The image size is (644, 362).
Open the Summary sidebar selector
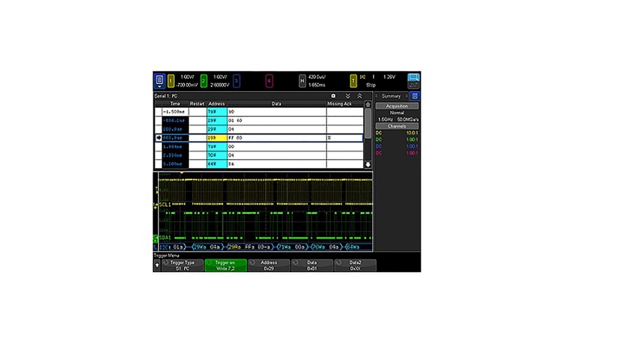[x=391, y=96]
